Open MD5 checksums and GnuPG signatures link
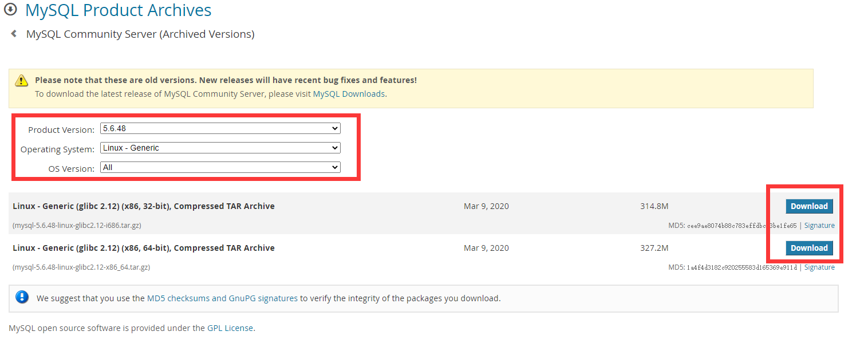The width and height of the screenshot is (868, 343). (222, 298)
